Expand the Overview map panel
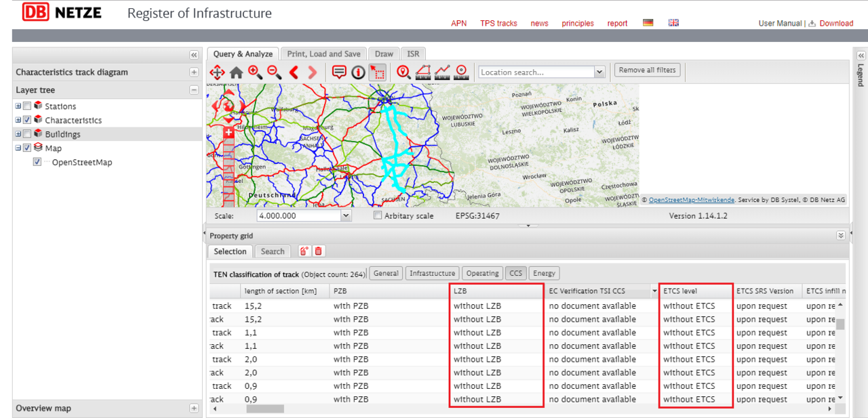 pyautogui.click(x=194, y=409)
